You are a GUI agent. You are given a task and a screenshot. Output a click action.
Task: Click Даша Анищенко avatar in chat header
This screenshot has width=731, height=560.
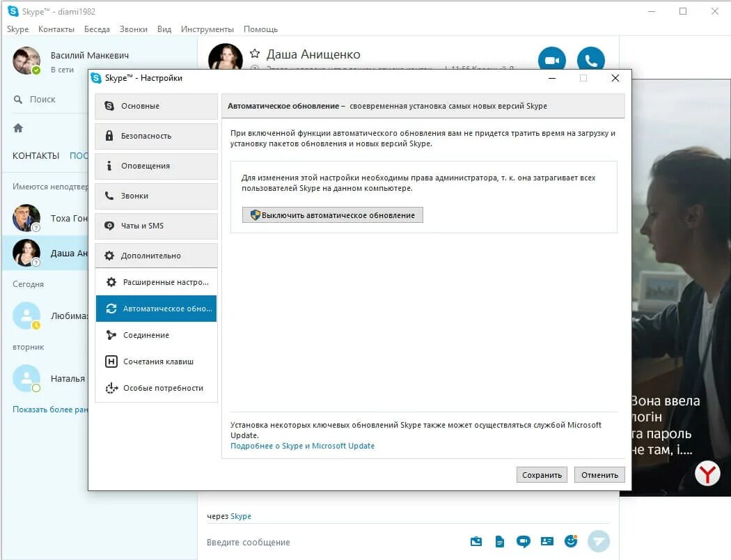click(x=225, y=57)
